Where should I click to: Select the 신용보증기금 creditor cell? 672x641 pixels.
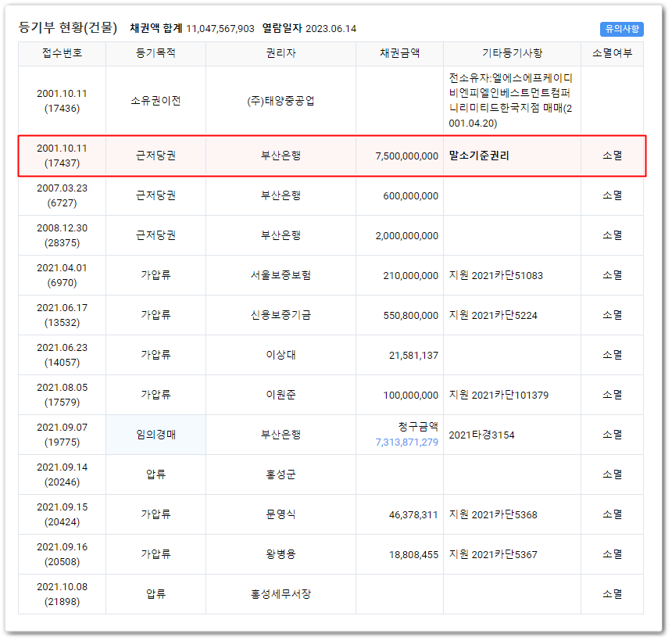click(x=281, y=315)
